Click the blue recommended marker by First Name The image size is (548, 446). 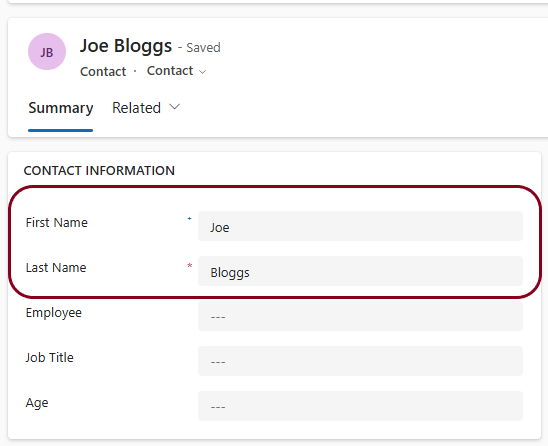189,219
